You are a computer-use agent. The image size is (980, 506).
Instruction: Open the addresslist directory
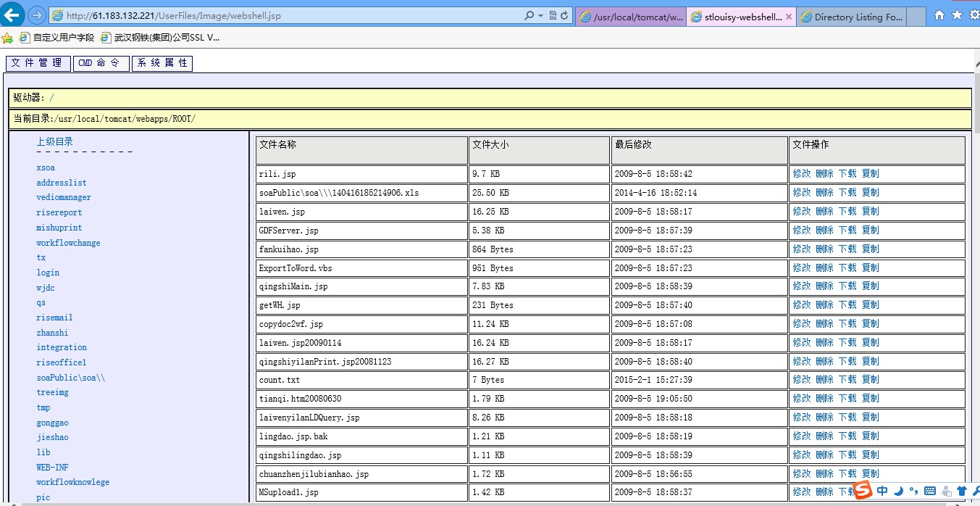pyautogui.click(x=62, y=183)
